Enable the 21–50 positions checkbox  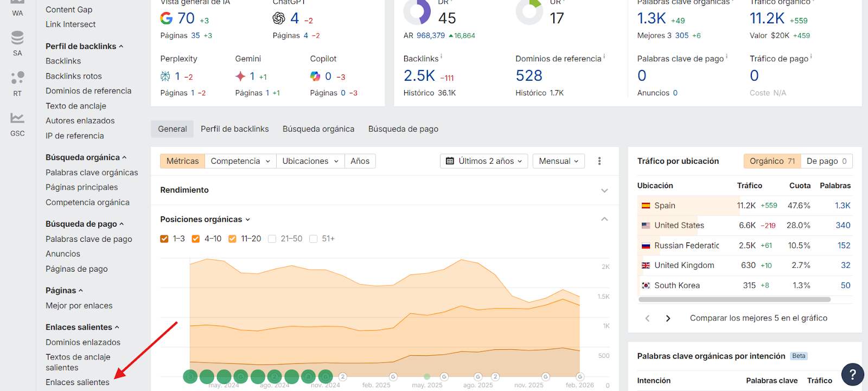272,239
